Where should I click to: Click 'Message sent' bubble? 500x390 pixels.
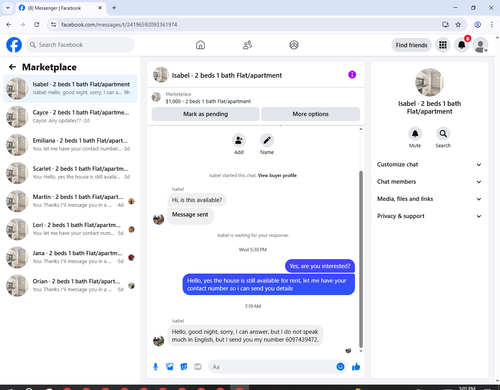tap(190, 215)
